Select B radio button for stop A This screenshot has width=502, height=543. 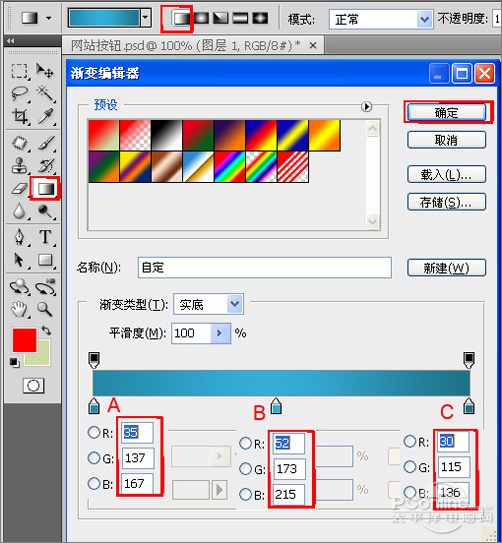[94, 483]
